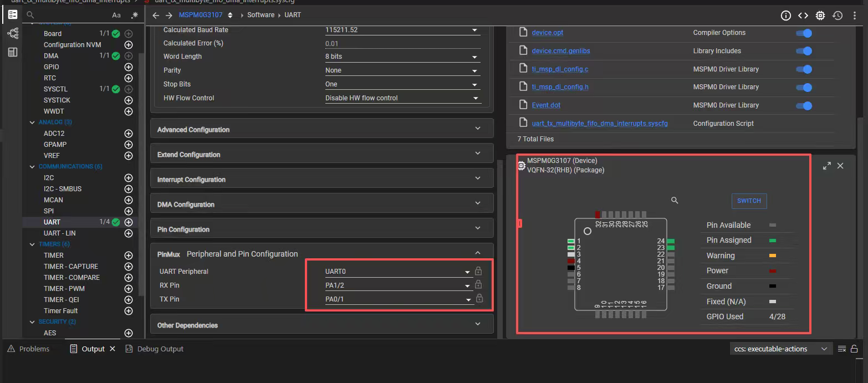Screen dimensions: 868x383
Task: Toggle the Event.dot file switch
Action: 804,105
